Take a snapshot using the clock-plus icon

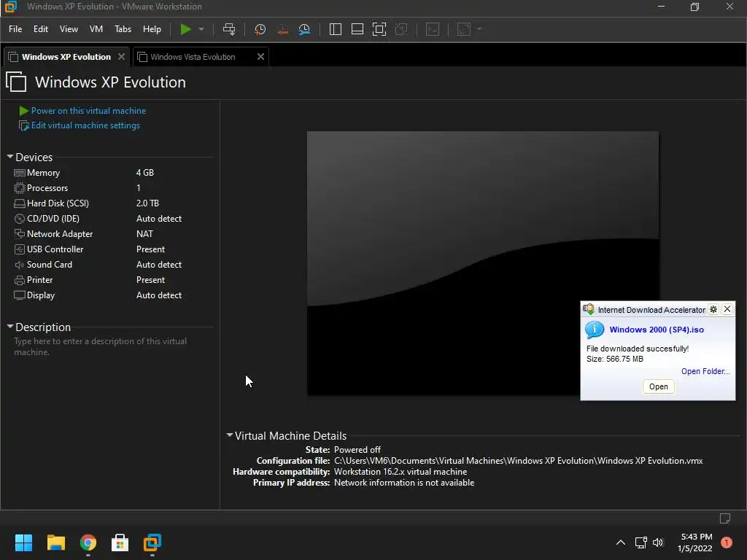[x=260, y=29]
